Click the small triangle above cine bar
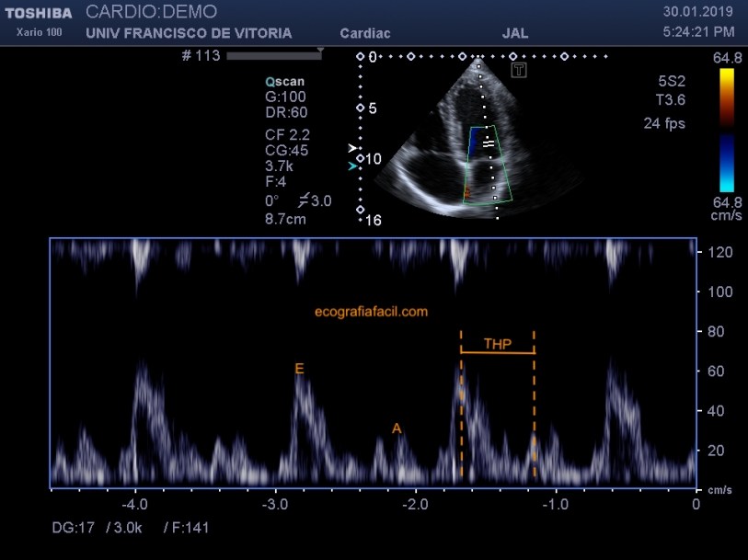Image resolution: width=748 pixels, height=560 pixels. 320,50
